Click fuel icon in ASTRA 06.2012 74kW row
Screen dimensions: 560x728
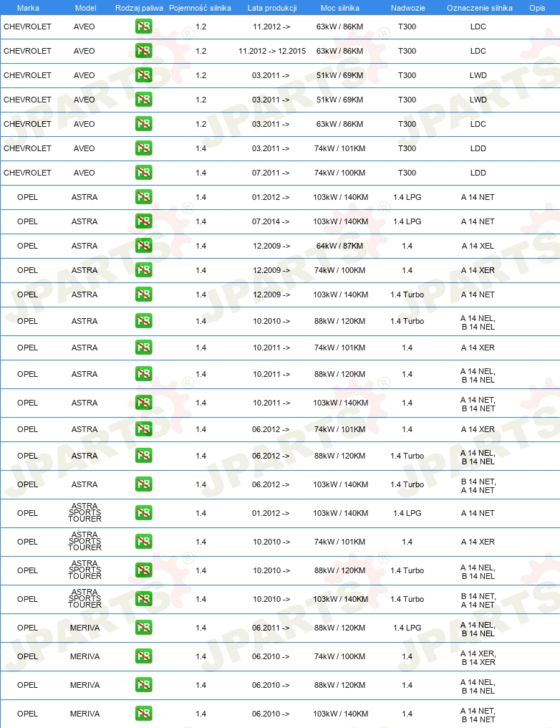pos(144,429)
